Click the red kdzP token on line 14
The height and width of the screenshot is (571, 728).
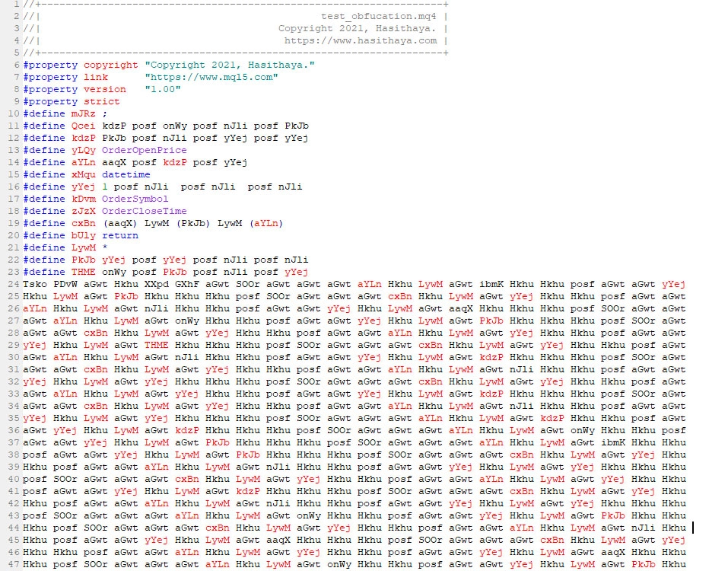(x=175, y=162)
